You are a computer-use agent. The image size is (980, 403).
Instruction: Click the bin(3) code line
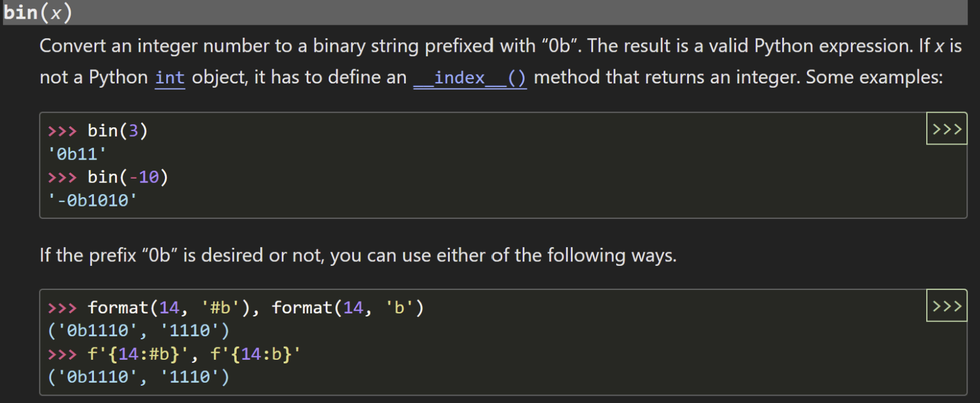(117, 131)
